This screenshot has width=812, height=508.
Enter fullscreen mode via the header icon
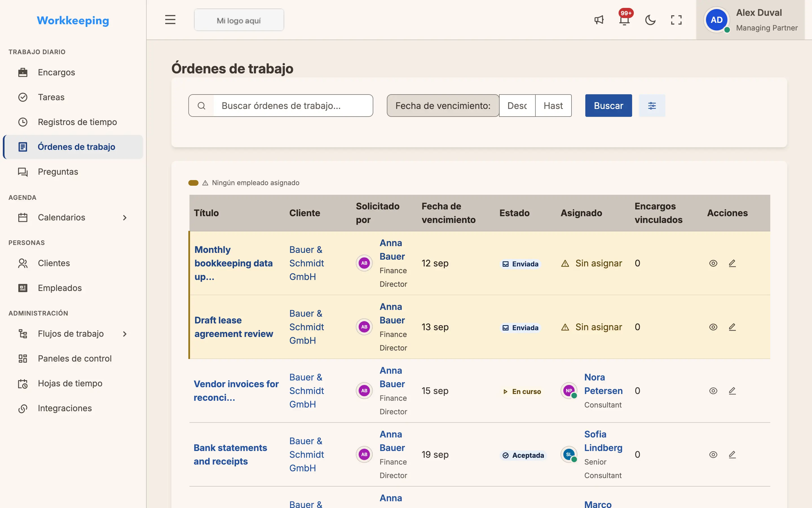point(676,20)
